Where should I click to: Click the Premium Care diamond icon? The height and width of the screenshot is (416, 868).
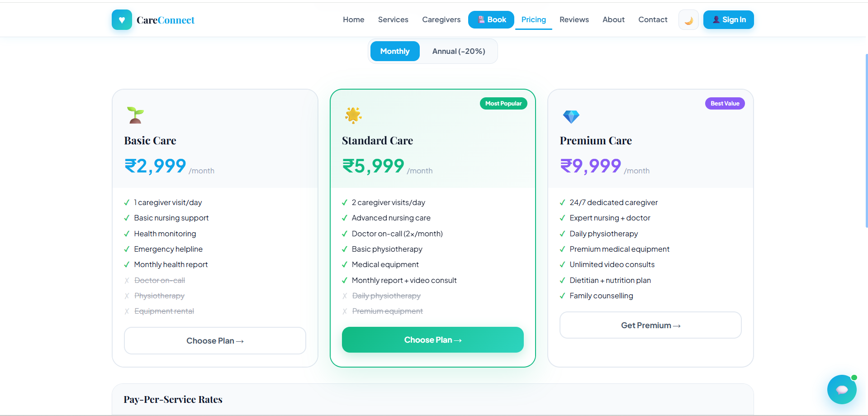(x=571, y=116)
